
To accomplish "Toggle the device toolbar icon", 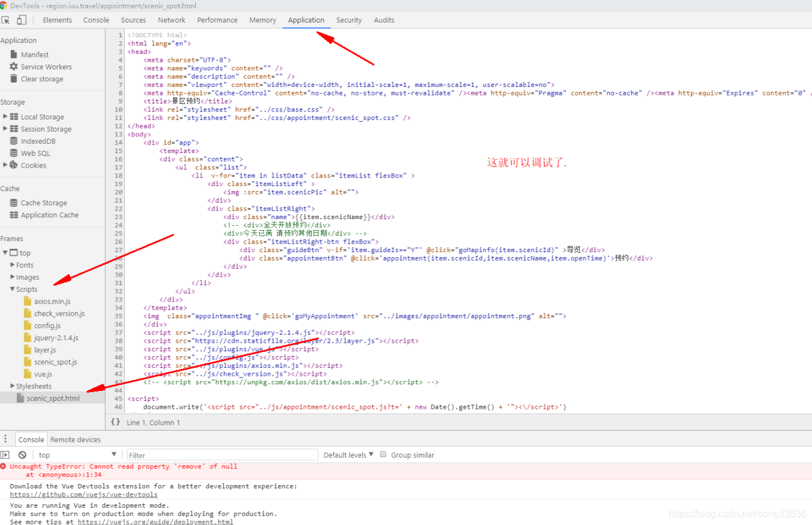I will click(22, 20).
